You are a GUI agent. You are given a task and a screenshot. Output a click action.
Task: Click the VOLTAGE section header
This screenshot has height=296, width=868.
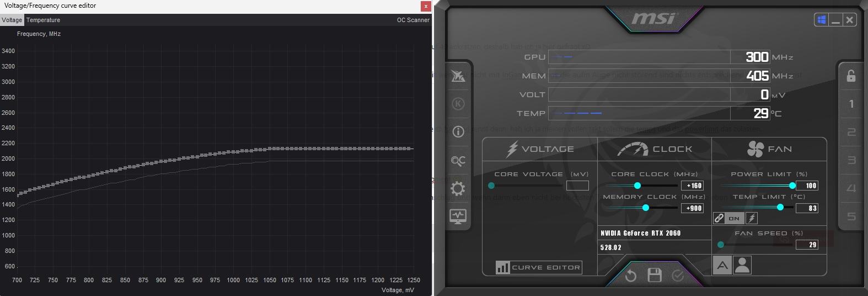click(540, 149)
